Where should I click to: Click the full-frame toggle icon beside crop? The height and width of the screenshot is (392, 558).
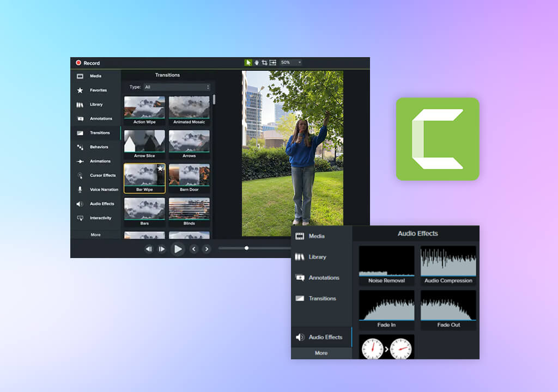(x=272, y=63)
